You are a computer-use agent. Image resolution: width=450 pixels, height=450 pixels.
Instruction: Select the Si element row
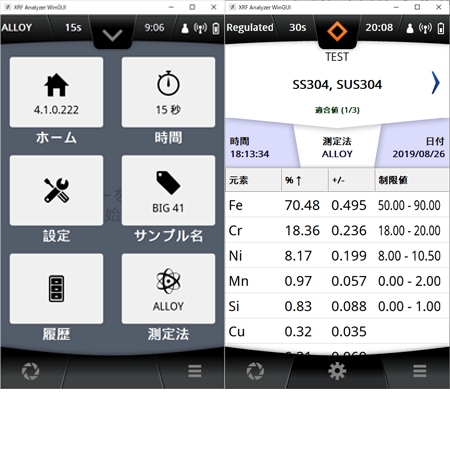coord(337,306)
